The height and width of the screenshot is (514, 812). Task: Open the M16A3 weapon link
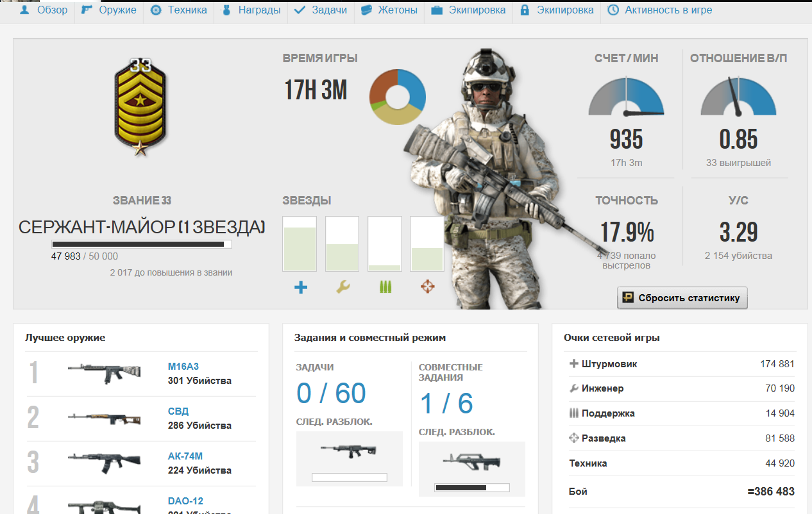[x=183, y=367]
